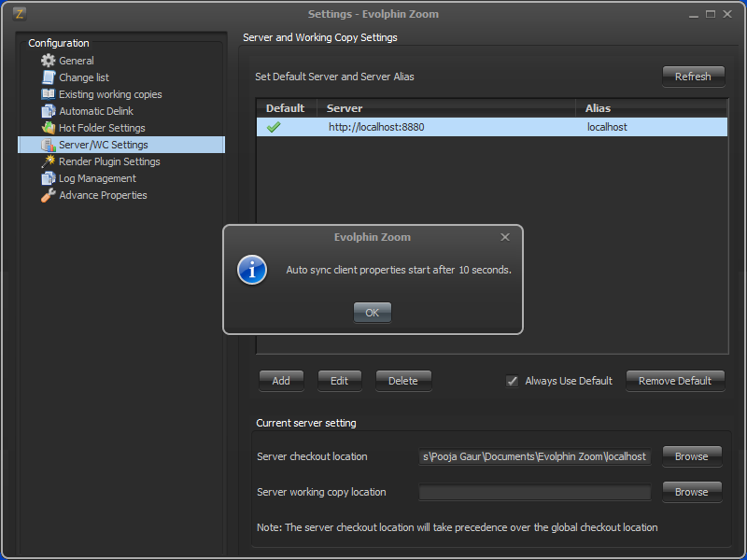This screenshot has width=747, height=560.
Task: Close the Settings window
Action: click(x=727, y=14)
